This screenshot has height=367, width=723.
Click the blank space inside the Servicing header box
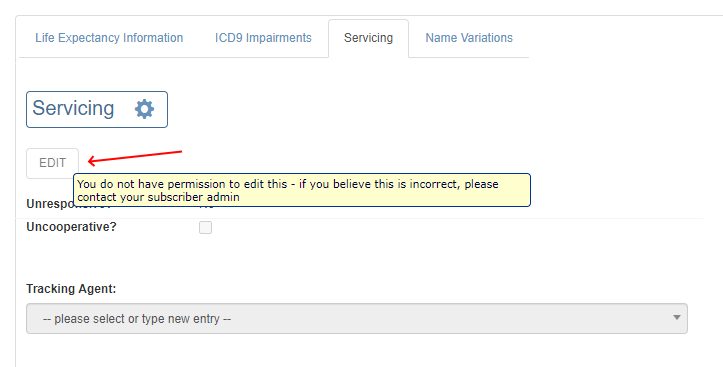coord(124,109)
